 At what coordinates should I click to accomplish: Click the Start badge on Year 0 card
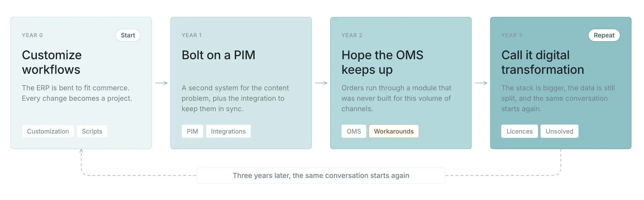pyautogui.click(x=128, y=35)
